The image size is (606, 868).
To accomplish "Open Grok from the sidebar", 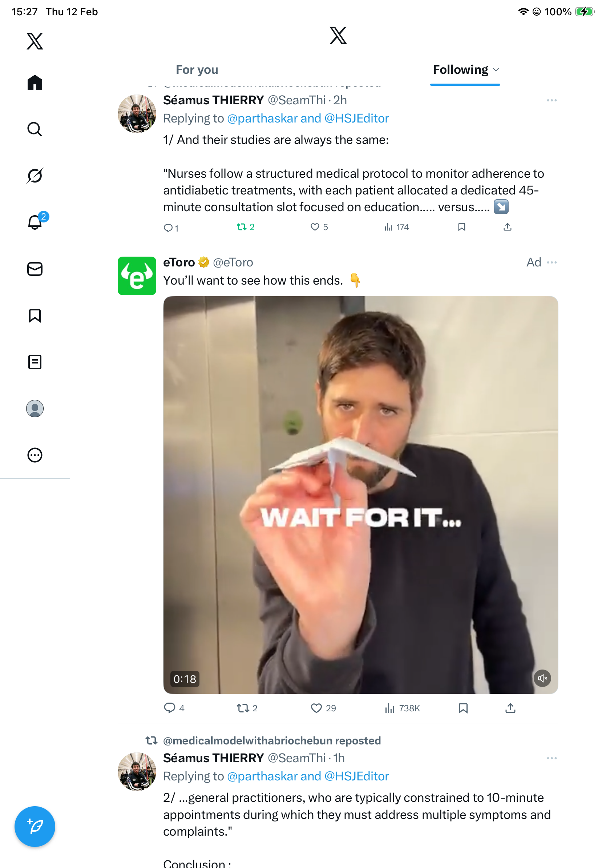I will click(35, 176).
